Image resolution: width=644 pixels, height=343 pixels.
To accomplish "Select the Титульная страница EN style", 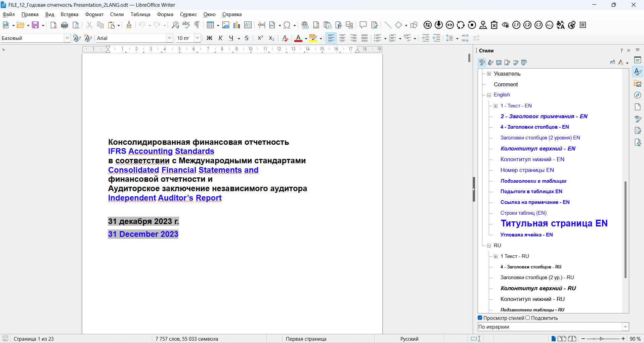I will (x=554, y=223).
